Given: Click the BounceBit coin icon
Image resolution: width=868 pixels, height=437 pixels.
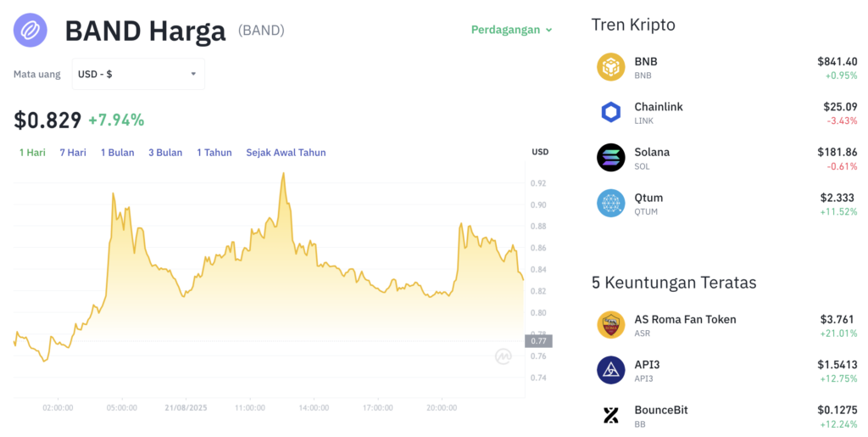Looking at the screenshot, I should [610, 415].
